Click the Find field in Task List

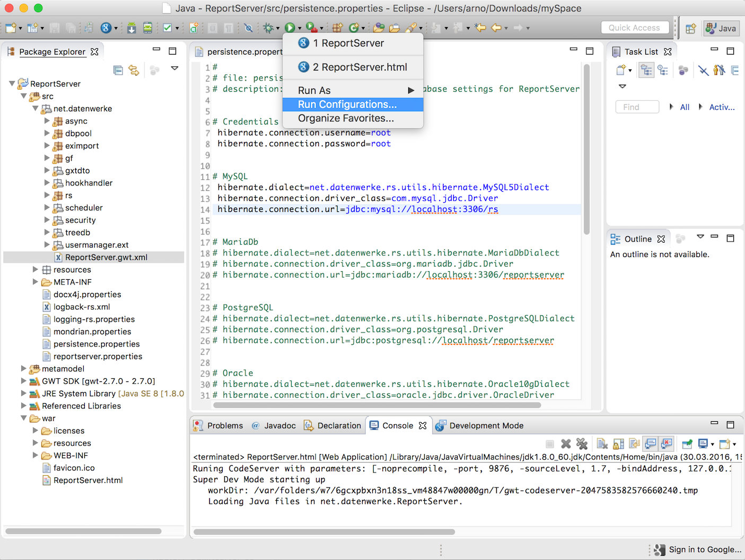coord(637,107)
